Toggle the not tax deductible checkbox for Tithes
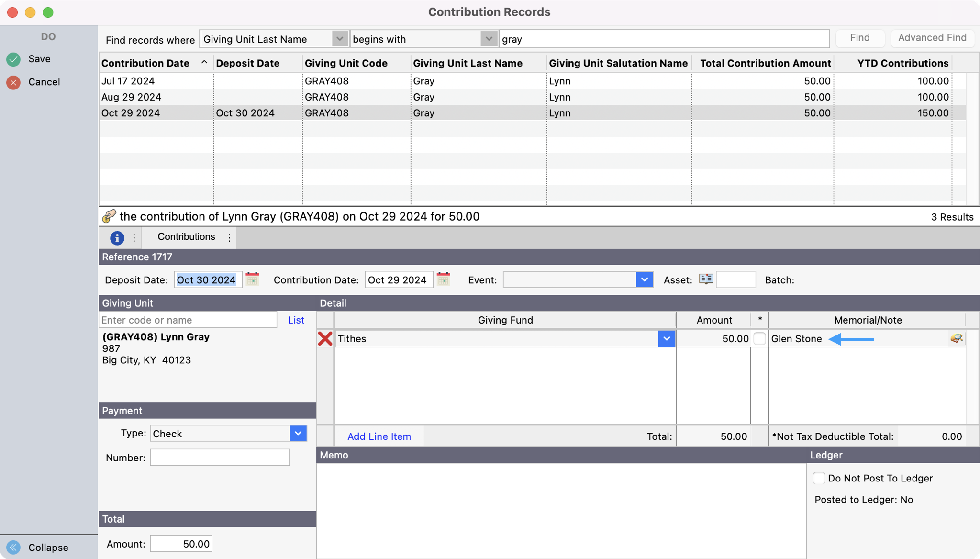This screenshot has width=980, height=559. (x=759, y=339)
